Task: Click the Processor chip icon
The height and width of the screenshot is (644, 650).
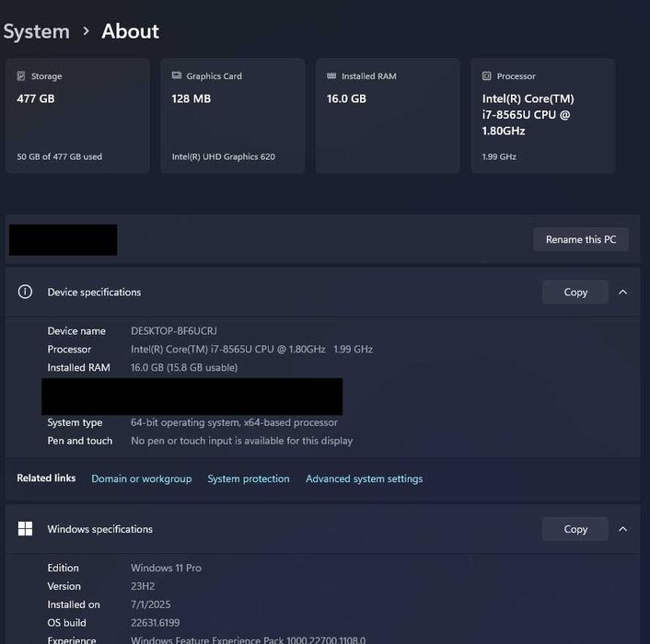Action: pos(487,75)
